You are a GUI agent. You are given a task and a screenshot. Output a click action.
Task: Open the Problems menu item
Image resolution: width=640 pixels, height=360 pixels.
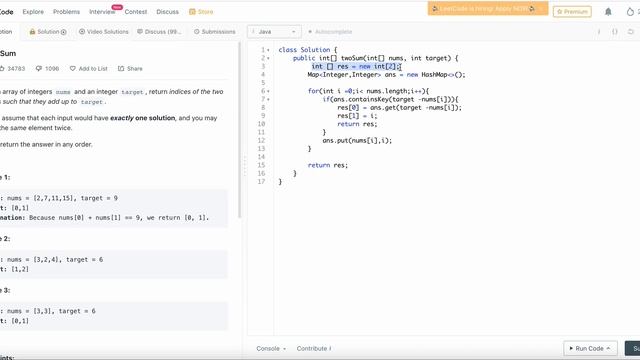click(x=67, y=12)
